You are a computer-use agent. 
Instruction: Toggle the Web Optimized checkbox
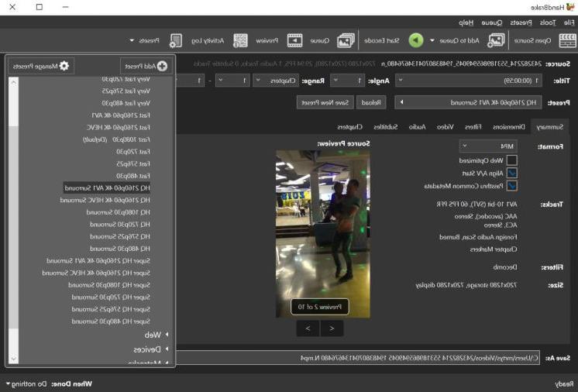[x=511, y=160]
